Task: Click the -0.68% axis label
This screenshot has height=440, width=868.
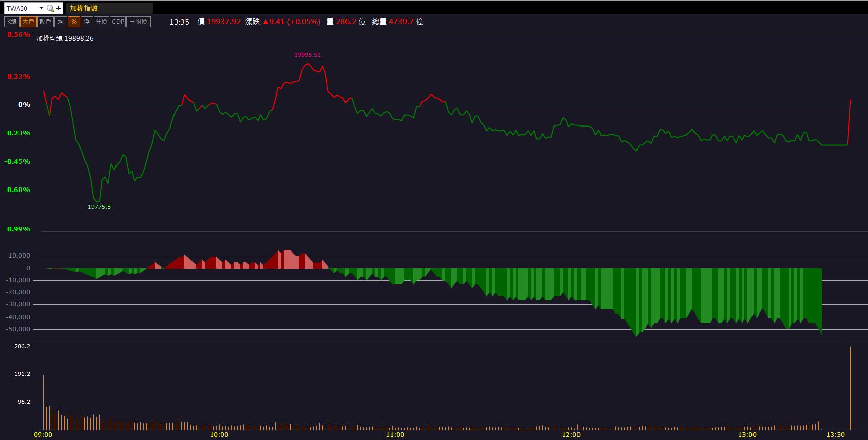Action: pos(18,190)
